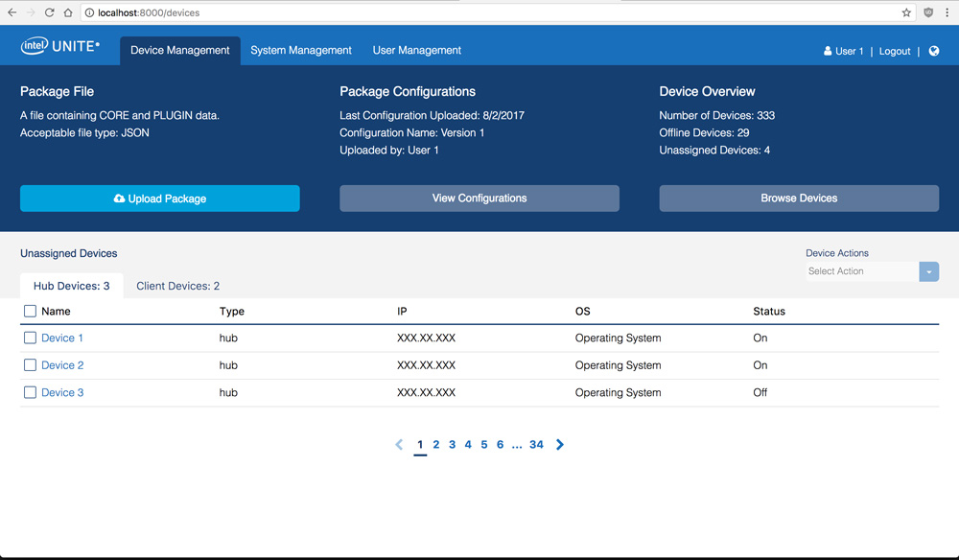Click the site info icon in address bar

click(89, 12)
